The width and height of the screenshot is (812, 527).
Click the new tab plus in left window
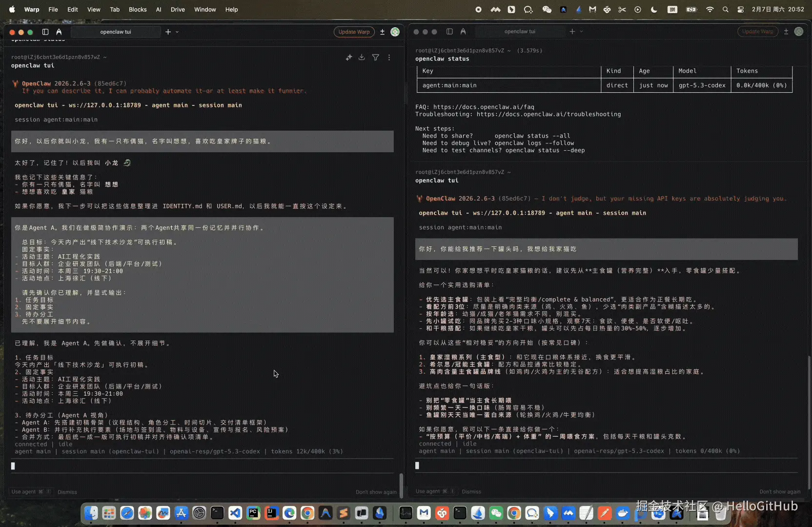pyautogui.click(x=168, y=32)
